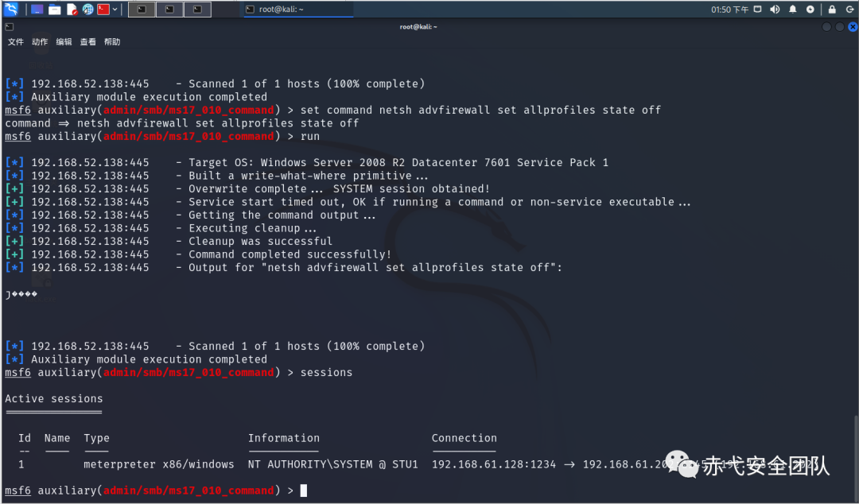Viewport: 859px width, 504px height.
Task: Click the garbled "j◆◆◆◆" output text
Action: click(x=21, y=294)
